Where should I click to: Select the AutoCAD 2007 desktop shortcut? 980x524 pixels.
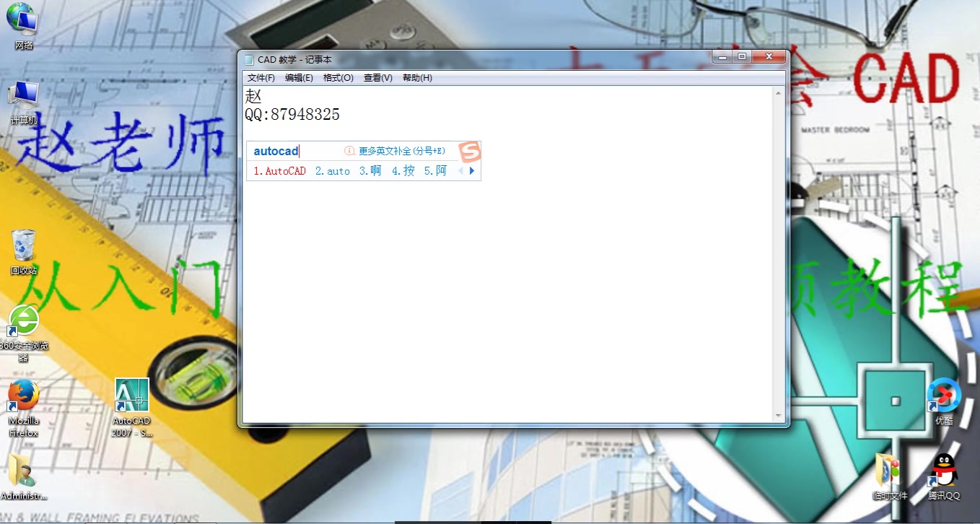(132, 408)
